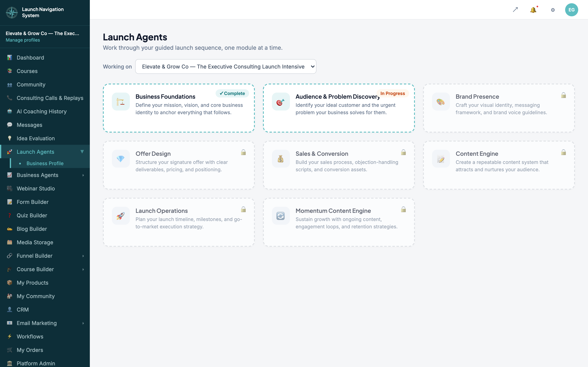Open settings gear icon in header
Viewport: 588px width, 367px height.
pyautogui.click(x=553, y=10)
